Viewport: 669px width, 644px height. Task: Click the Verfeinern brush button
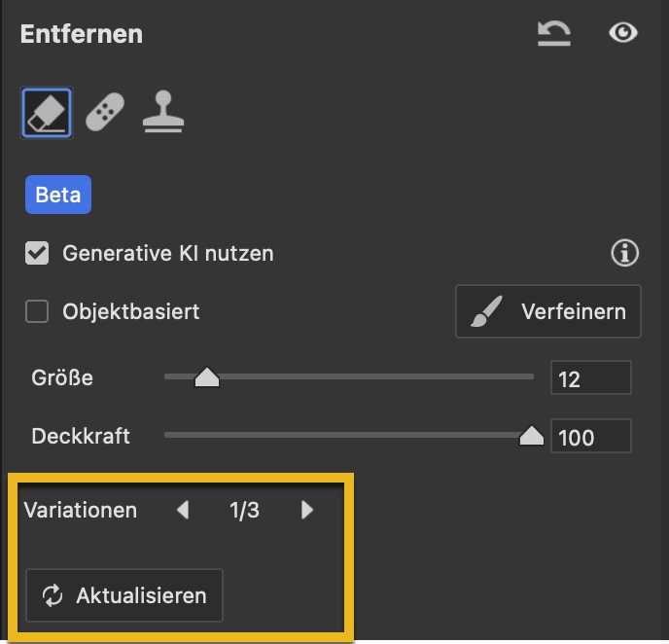(548, 312)
